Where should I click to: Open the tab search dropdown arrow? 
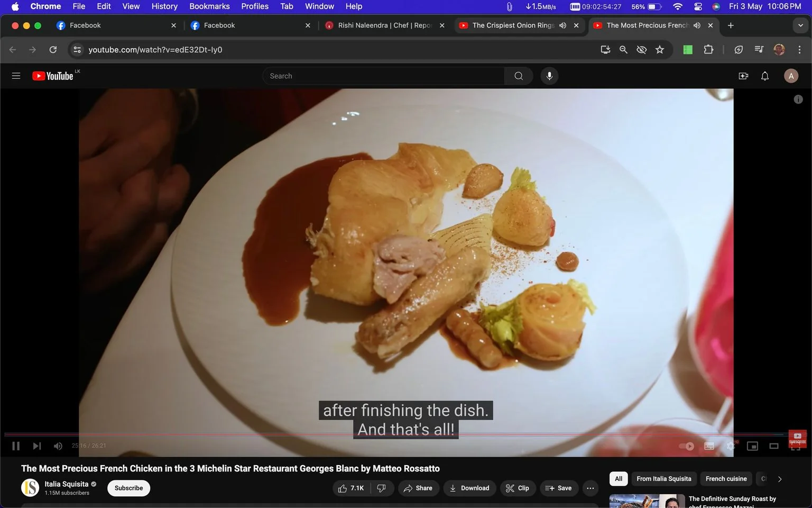800,25
